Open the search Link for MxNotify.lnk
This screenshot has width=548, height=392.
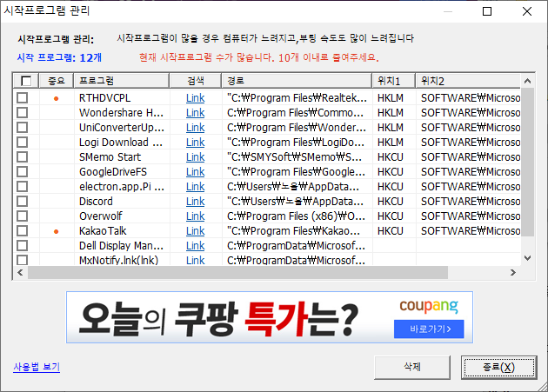coord(196,260)
